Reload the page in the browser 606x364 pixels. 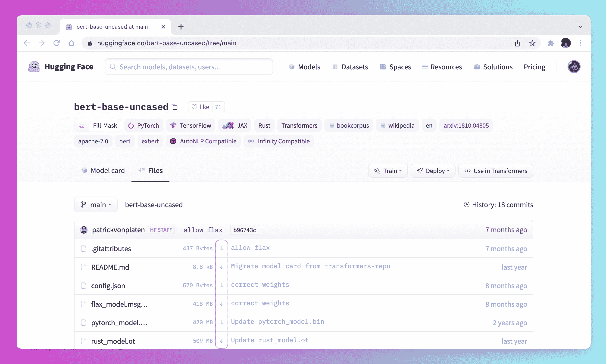[x=56, y=43]
